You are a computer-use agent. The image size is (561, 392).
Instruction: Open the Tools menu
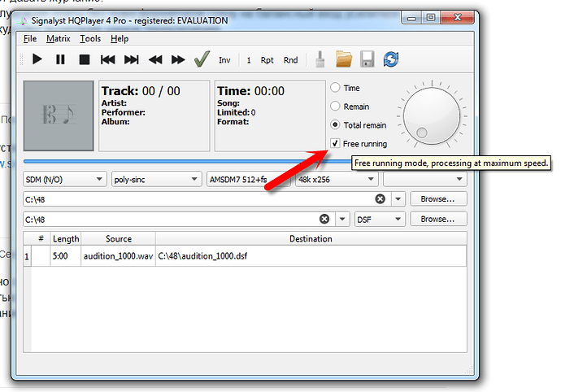click(x=90, y=39)
